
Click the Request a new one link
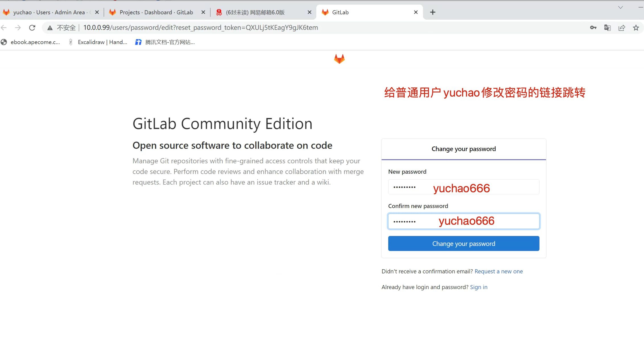pos(499,271)
